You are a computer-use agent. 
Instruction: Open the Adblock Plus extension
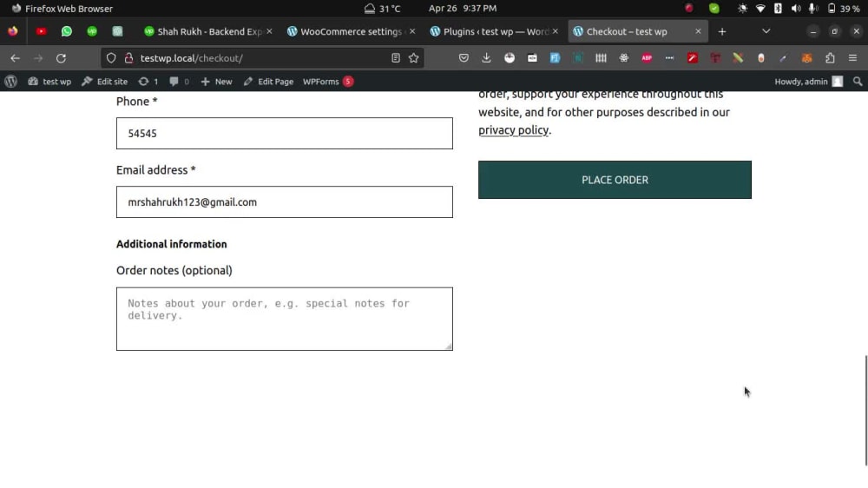coord(647,58)
